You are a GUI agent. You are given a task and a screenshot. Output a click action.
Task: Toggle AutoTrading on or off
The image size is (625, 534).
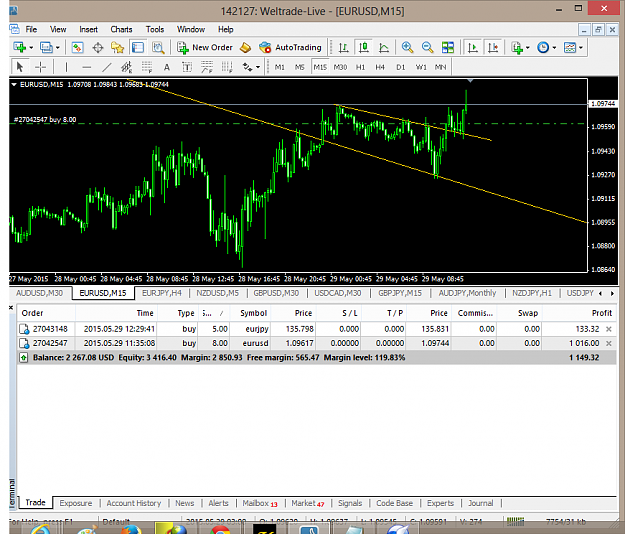[290, 47]
